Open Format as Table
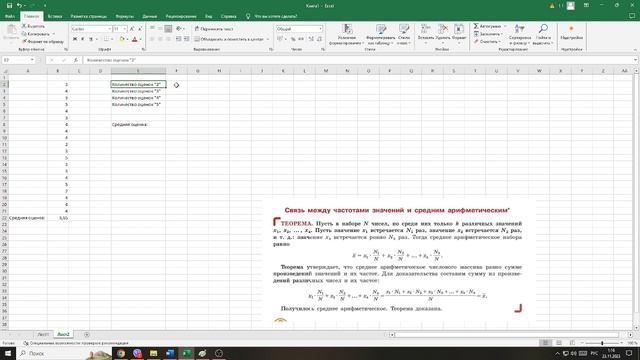 coord(381,34)
